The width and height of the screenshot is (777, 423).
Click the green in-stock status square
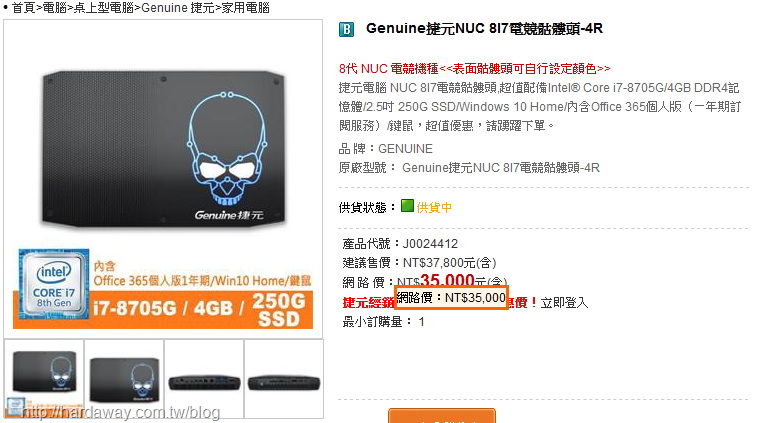point(407,206)
